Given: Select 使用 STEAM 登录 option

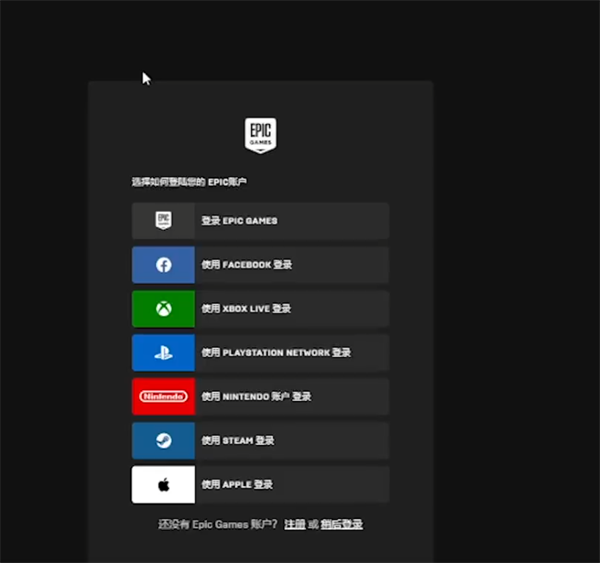Looking at the screenshot, I should [261, 441].
